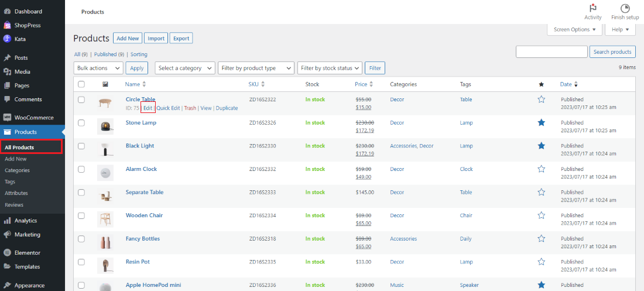Click the Filter button
This screenshot has height=291, width=644.
point(375,69)
